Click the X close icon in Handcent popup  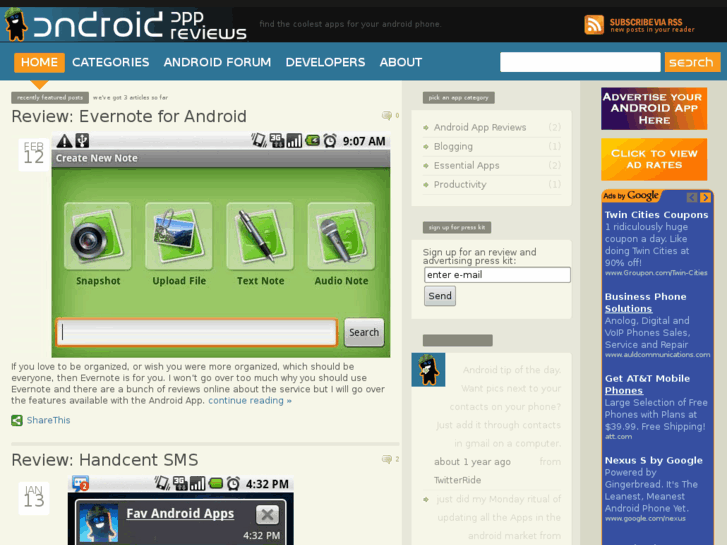coord(268,514)
